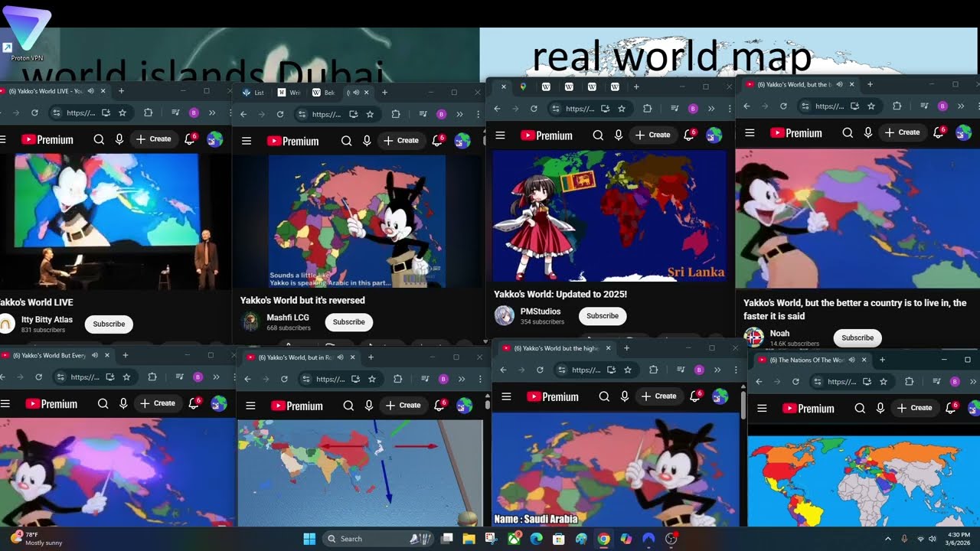
Task: Open account avatar in Yakko's World LIVE window
Action: pyautogui.click(x=215, y=139)
